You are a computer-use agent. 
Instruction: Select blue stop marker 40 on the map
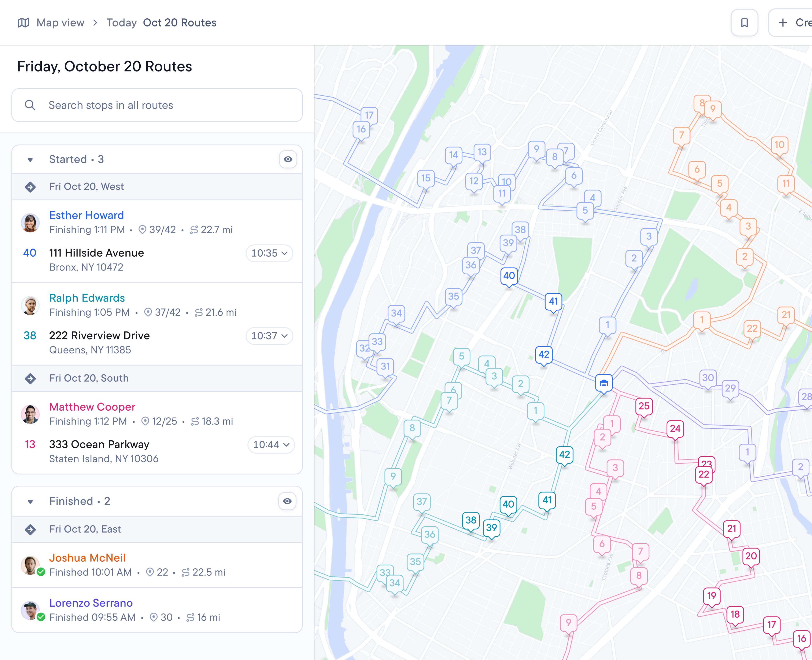[x=509, y=276]
